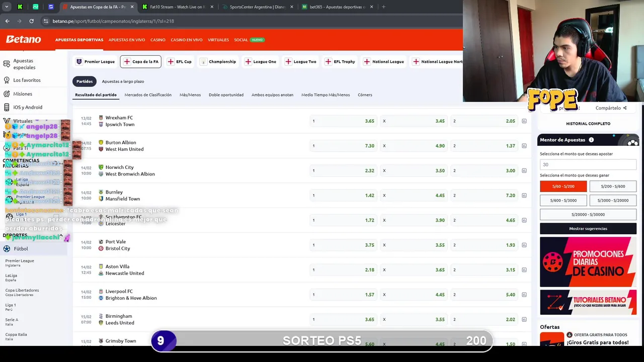Select S/200 - S/600 winnings range
The height and width of the screenshot is (362, 644).
pyautogui.click(x=613, y=186)
